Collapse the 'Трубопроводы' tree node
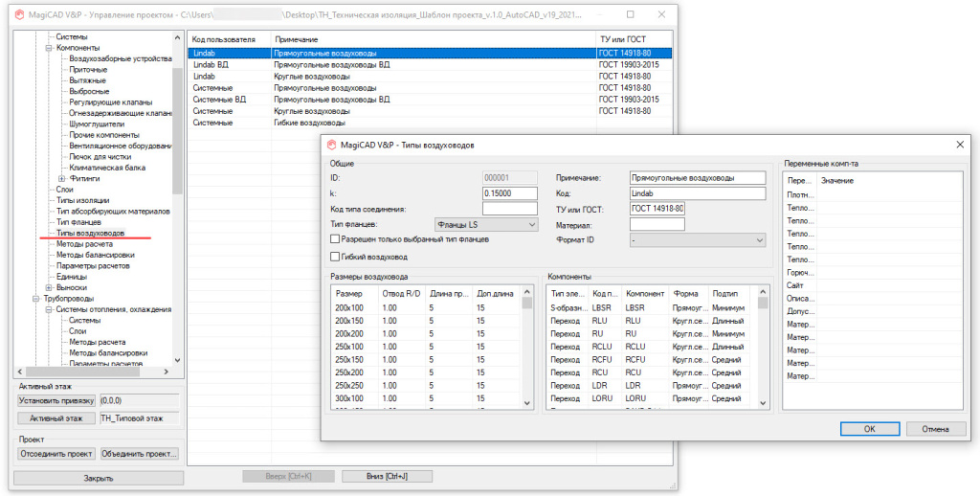 (36, 299)
